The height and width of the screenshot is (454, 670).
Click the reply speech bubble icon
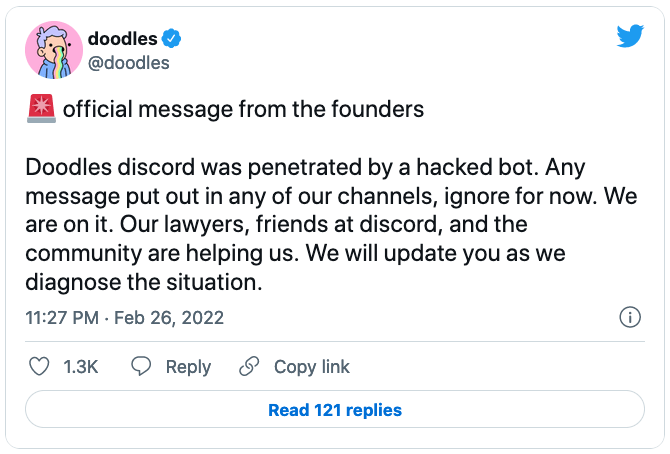click(141, 366)
